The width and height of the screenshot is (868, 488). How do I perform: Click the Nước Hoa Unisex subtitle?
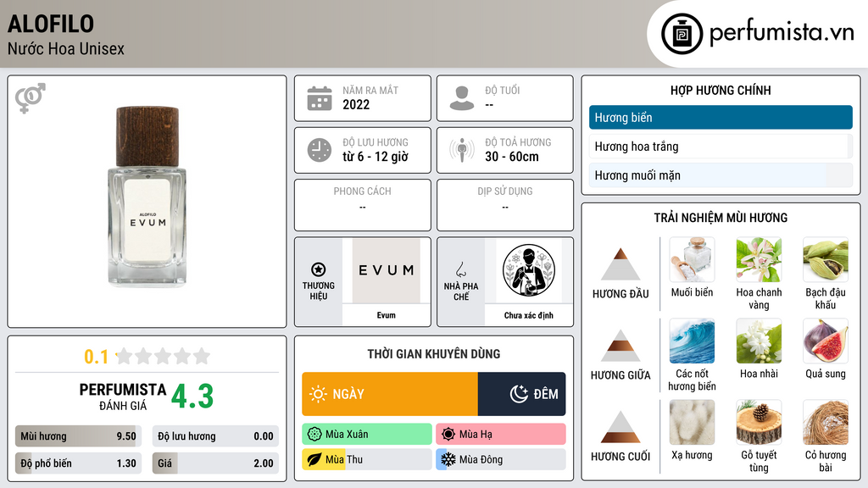coord(66,48)
